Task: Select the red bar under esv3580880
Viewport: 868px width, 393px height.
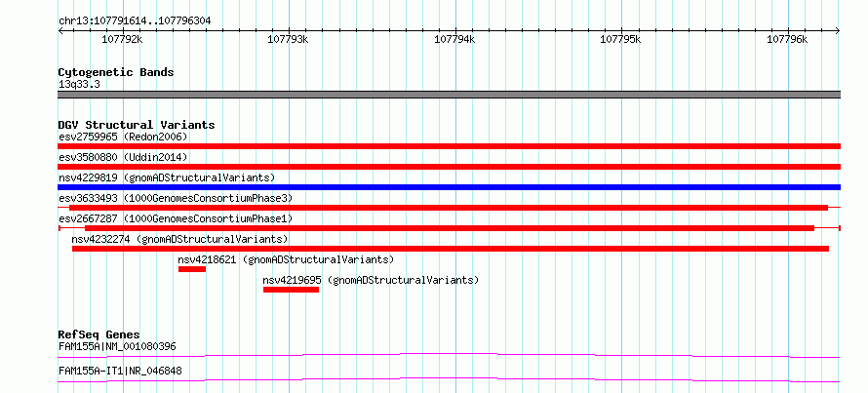Action: tap(449, 167)
